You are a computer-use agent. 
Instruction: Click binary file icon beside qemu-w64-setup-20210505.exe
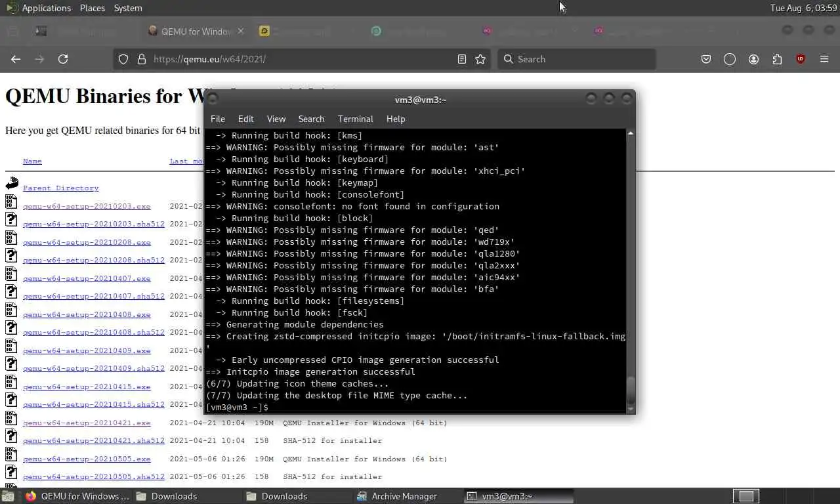pos(11,454)
